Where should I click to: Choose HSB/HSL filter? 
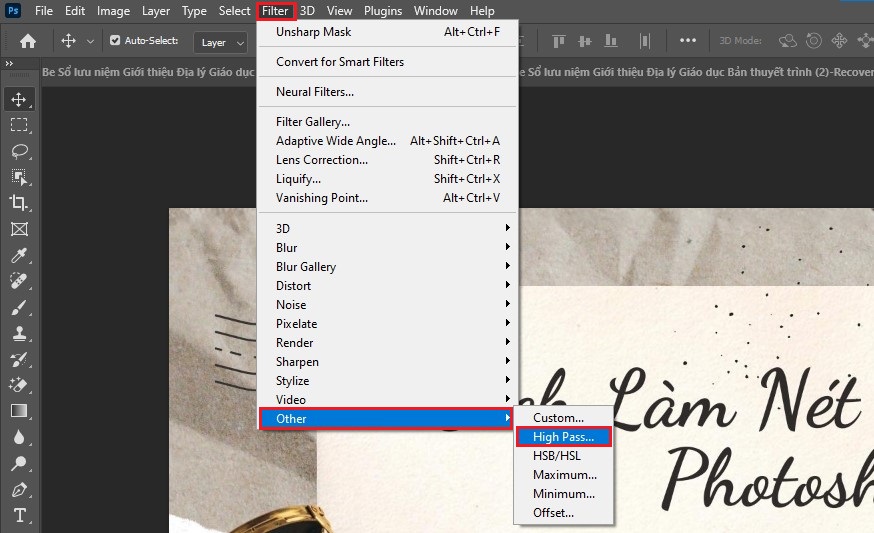(564, 456)
